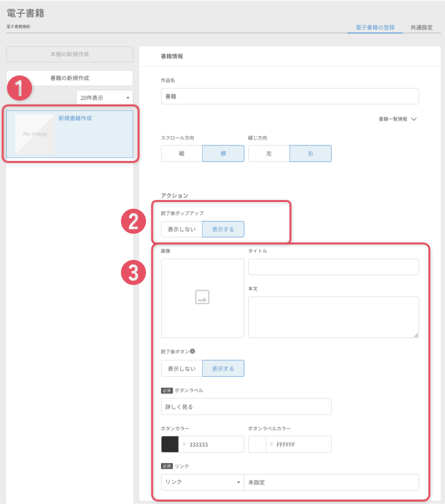445x504 pixels.
Task: Switch to 共通設定 tab
Action: point(422,27)
